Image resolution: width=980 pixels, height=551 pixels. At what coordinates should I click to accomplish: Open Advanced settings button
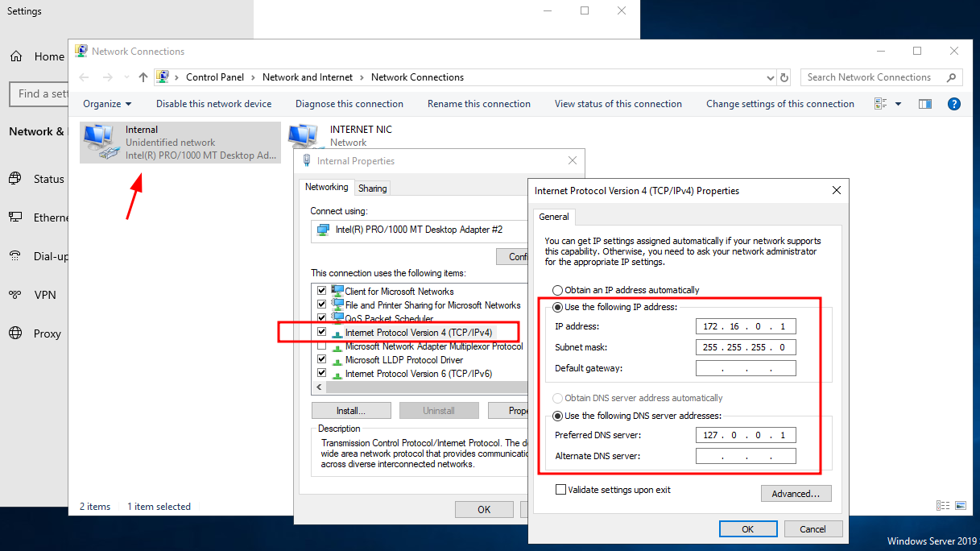pos(796,493)
